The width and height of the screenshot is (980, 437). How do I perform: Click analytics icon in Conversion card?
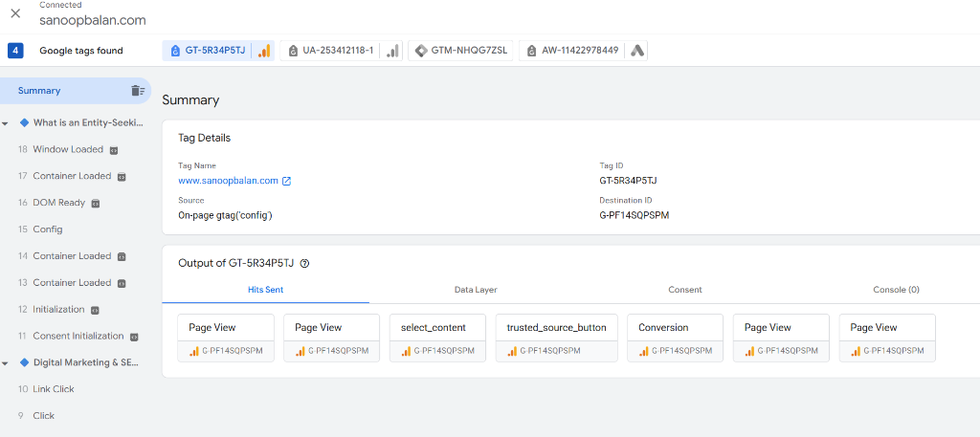[643, 352]
